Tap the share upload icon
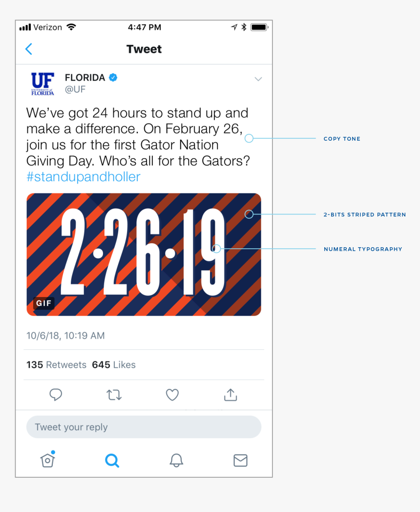Image resolution: width=420 pixels, height=512 pixels. [230, 395]
